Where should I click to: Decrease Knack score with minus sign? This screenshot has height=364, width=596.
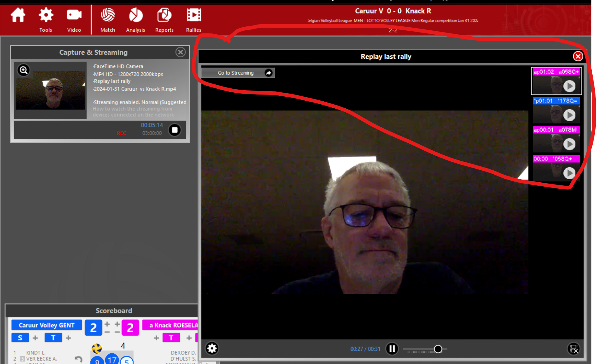(x=117, y=332)
